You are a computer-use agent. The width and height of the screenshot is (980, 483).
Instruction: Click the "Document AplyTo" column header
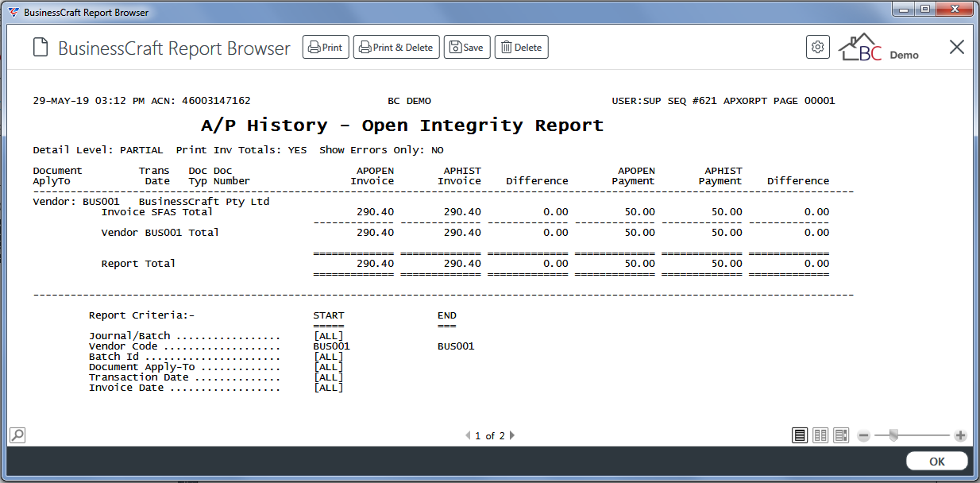click(58, 176)
